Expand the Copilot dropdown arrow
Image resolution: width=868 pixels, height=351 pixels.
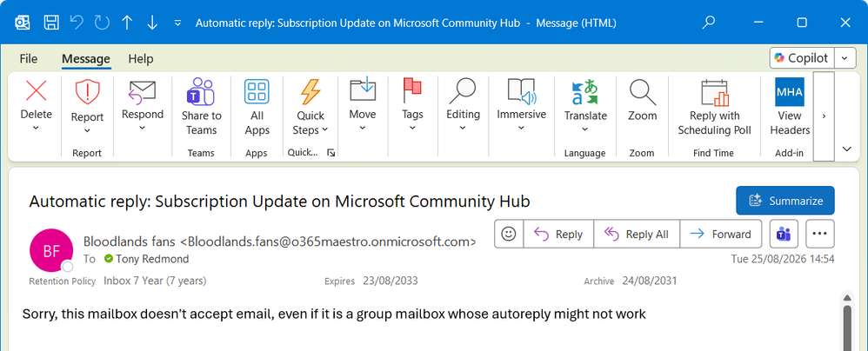(x=845, y=58)
